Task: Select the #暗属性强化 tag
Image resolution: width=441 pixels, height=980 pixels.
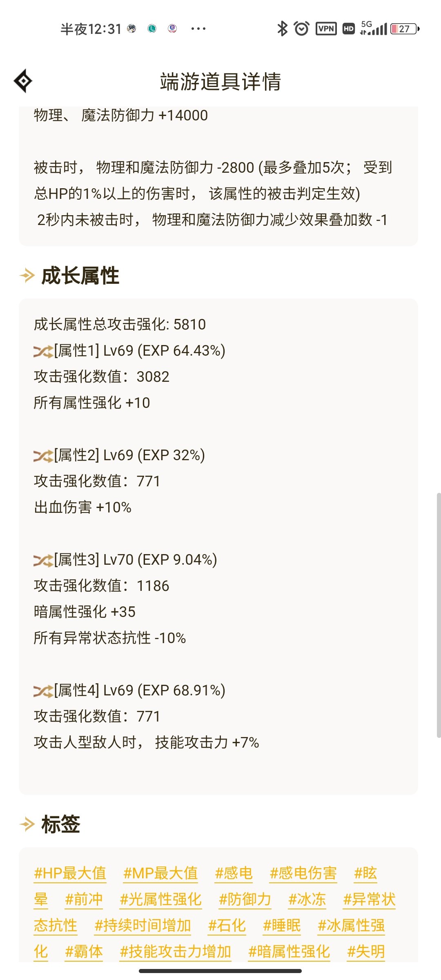Action: click(x=289, y=952)
